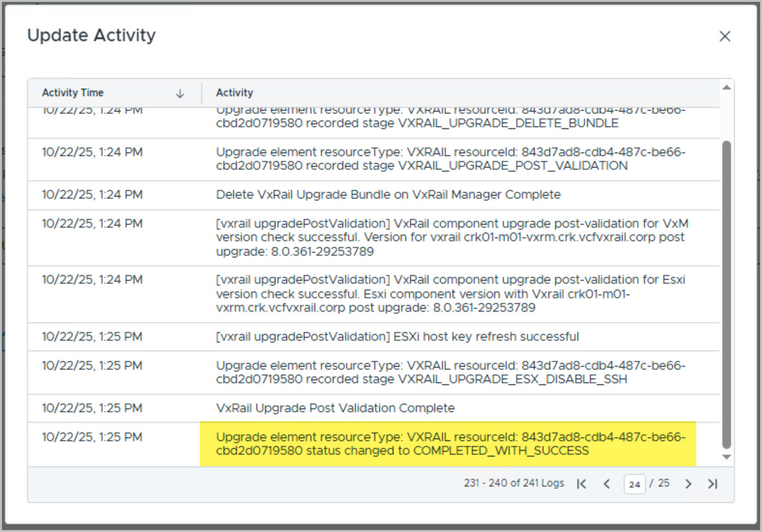Click the scrollbar down arrow
Screen dimensions: 762x532
[x=727, y=457]
